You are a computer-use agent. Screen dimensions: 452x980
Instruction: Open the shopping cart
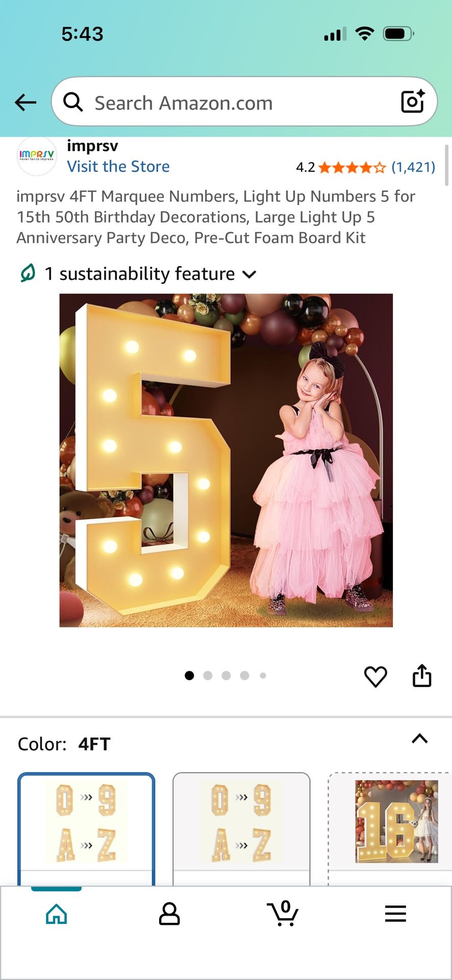pyautogui.click(x=282, y=914)
